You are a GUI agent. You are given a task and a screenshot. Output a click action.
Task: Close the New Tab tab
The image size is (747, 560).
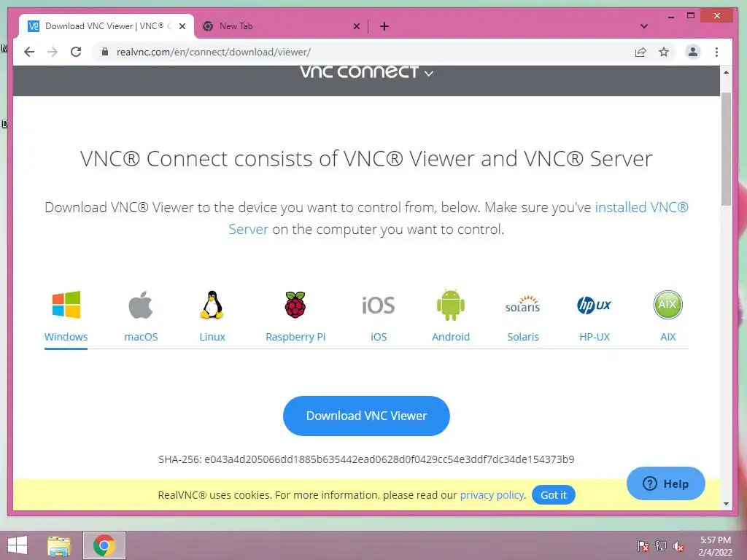click(x=356, y=26)
